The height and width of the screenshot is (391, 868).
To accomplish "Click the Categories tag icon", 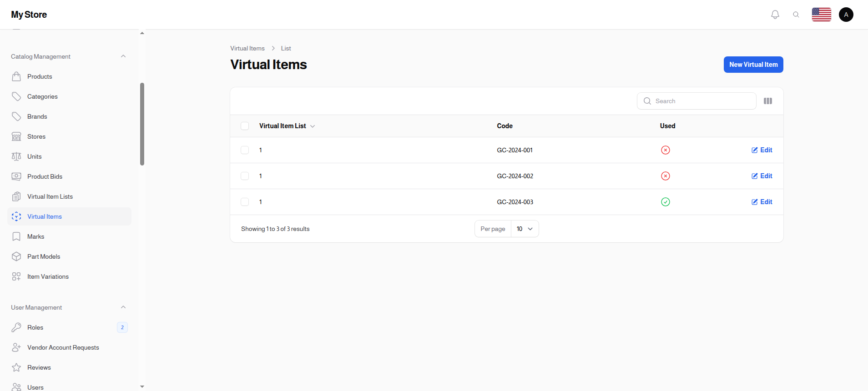I will 16,96.
